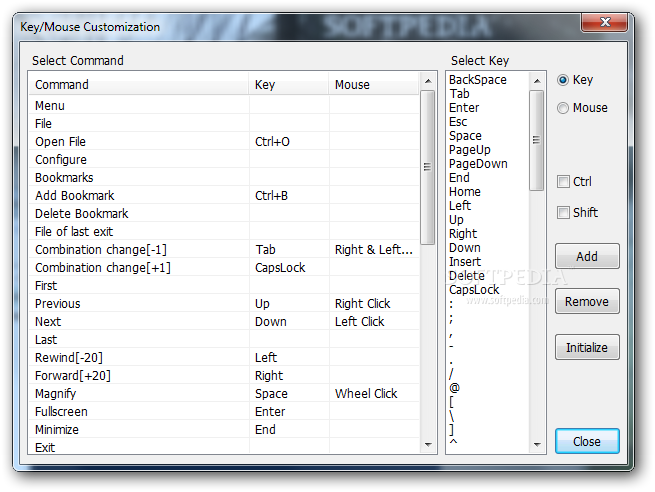Click the key list scrollbar thumb

tap(537, 140)
